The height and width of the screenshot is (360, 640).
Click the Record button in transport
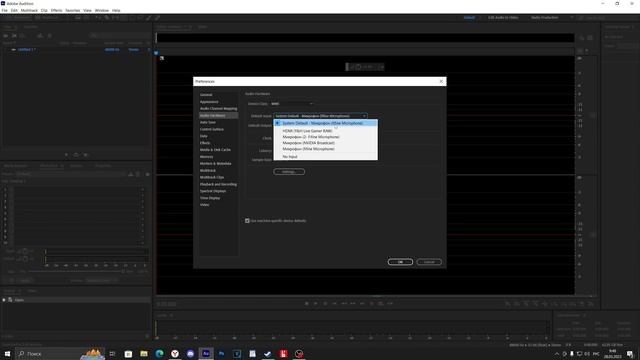pyautogui.click(x=371, y=304)
